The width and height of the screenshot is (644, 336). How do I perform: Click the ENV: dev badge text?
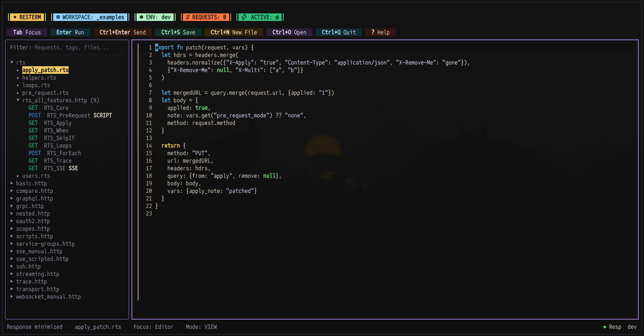click(158, 17)
